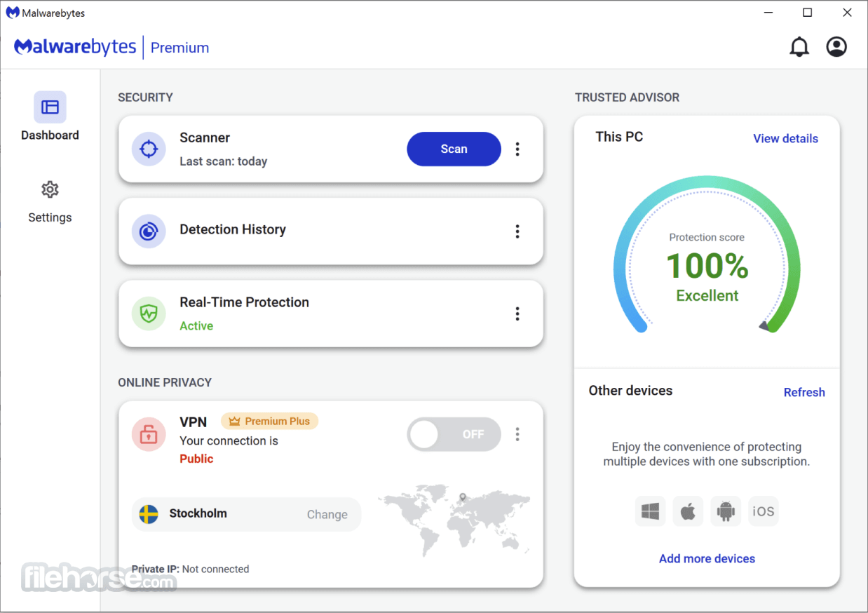Click the Last scan: today text
This screenshot has width=868, height=613.
(223, 161)
